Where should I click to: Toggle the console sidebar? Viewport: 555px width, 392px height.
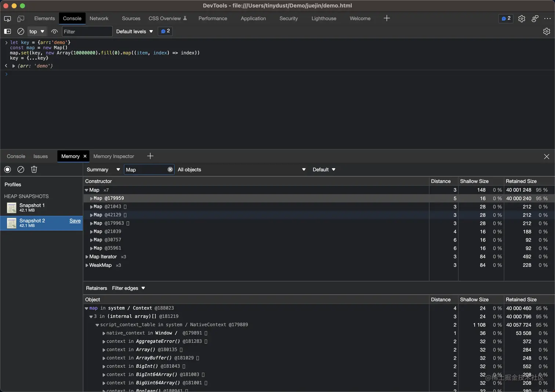7,32
